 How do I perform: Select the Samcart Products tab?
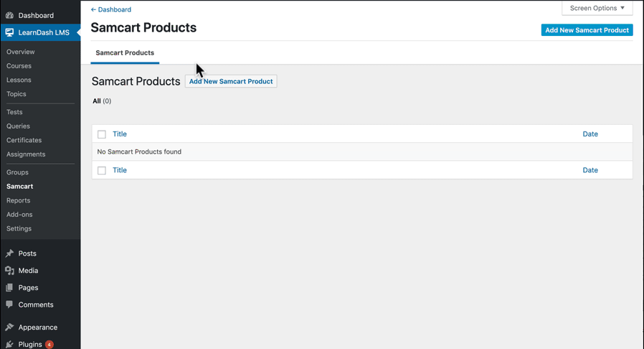click(x=125, y=52)
